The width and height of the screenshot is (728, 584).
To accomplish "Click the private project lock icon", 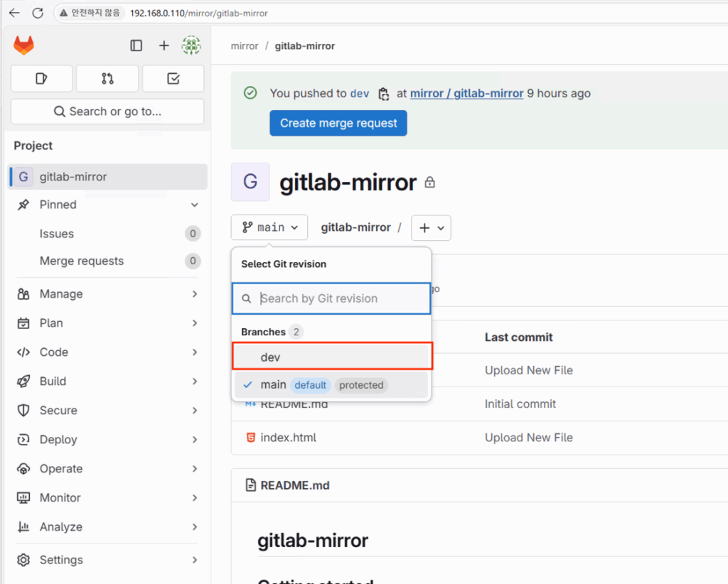I will coord(430,182).
